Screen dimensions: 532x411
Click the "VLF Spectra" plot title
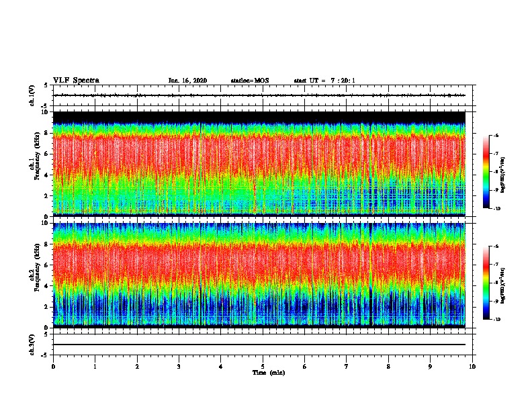point(76,81)
